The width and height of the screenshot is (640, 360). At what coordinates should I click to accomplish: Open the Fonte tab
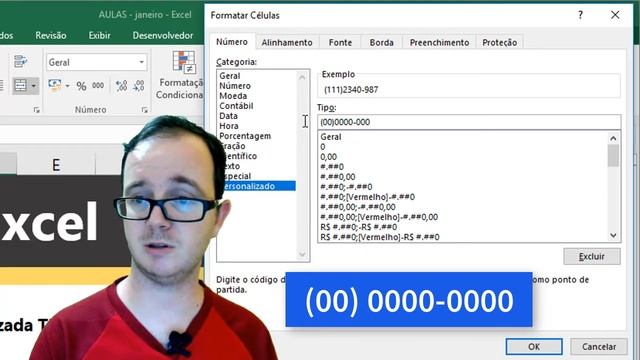(x=340, y=42)
